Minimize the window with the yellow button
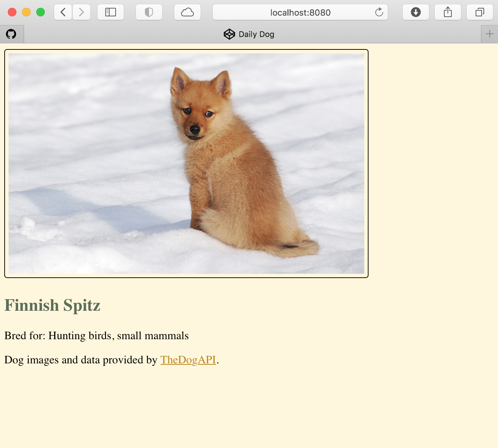This screenshot has width=498, height=448. tap(26, 12)
